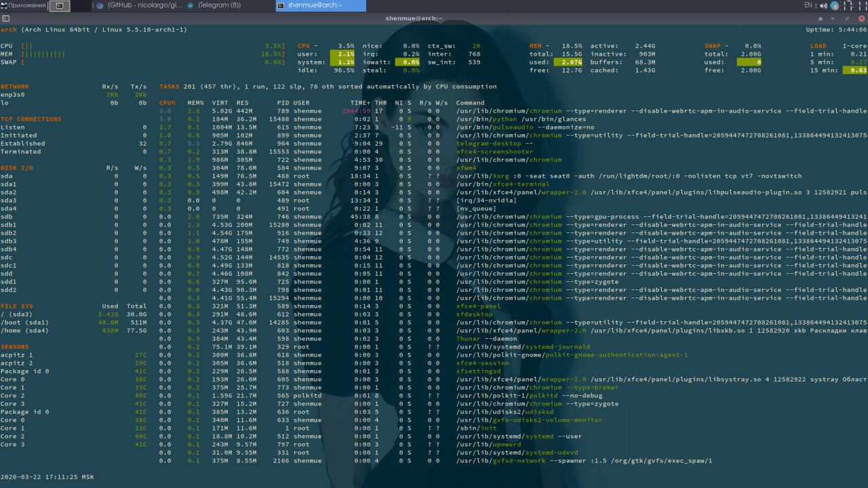
Task: Click the xfce4-terminal process row
Action: click(513, 184)
